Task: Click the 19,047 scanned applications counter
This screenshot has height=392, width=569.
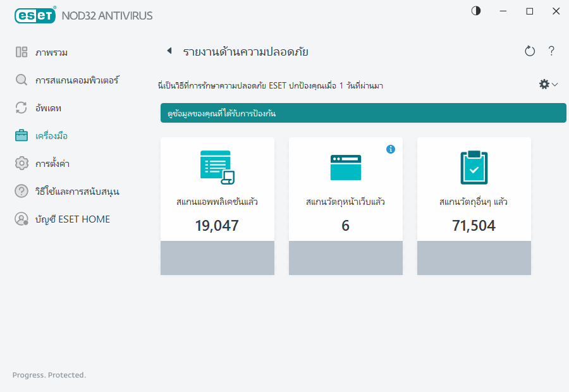Action: (217, 226)
